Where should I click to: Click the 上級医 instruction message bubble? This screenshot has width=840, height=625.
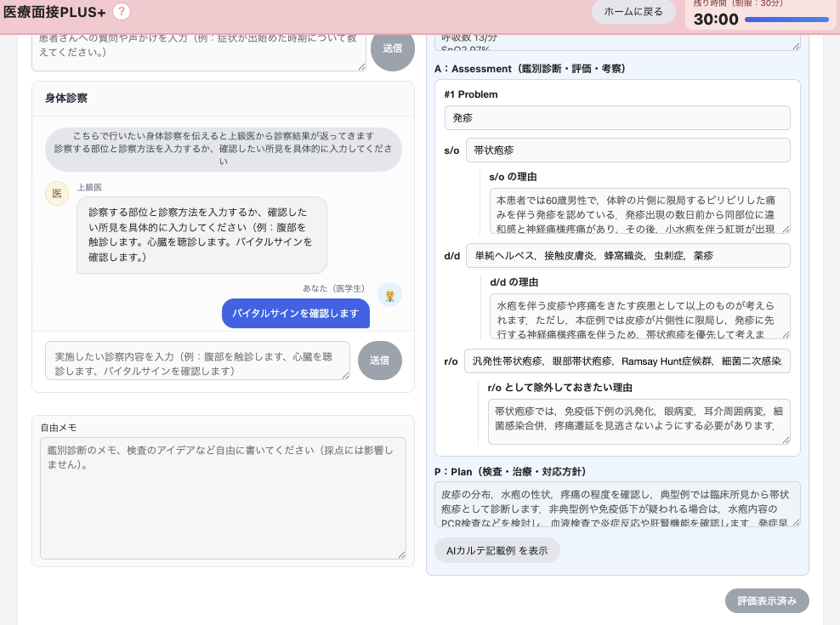[x=201, y=235]
